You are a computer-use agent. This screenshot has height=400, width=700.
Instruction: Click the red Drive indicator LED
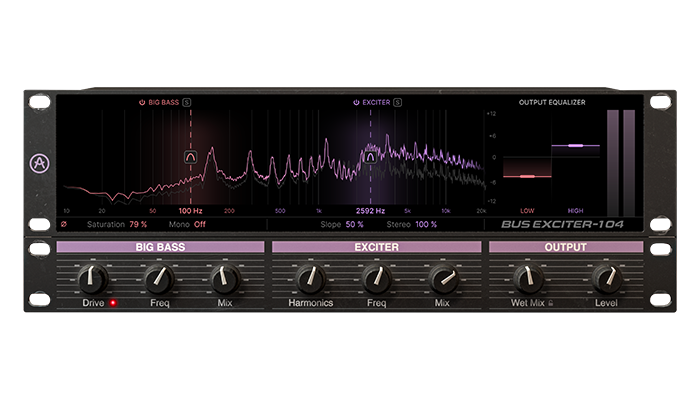113,303
